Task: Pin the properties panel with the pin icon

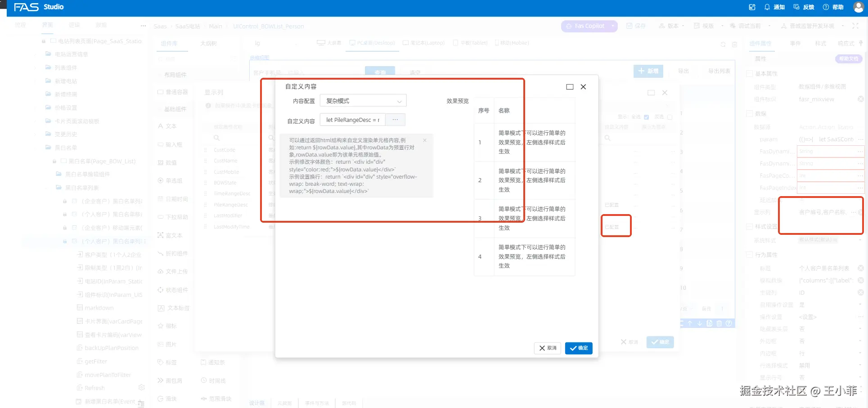Action: 861,43
